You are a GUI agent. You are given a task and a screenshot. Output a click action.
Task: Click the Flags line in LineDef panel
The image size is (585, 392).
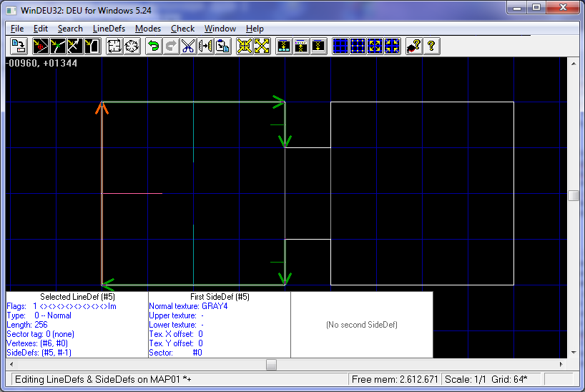click(x=62, y=306)
